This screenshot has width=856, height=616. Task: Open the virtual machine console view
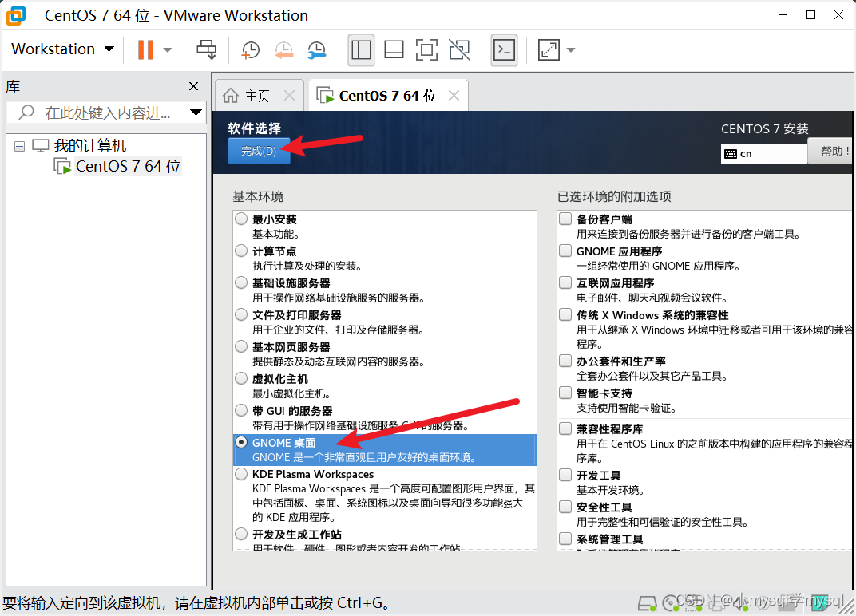click(502, 49)
